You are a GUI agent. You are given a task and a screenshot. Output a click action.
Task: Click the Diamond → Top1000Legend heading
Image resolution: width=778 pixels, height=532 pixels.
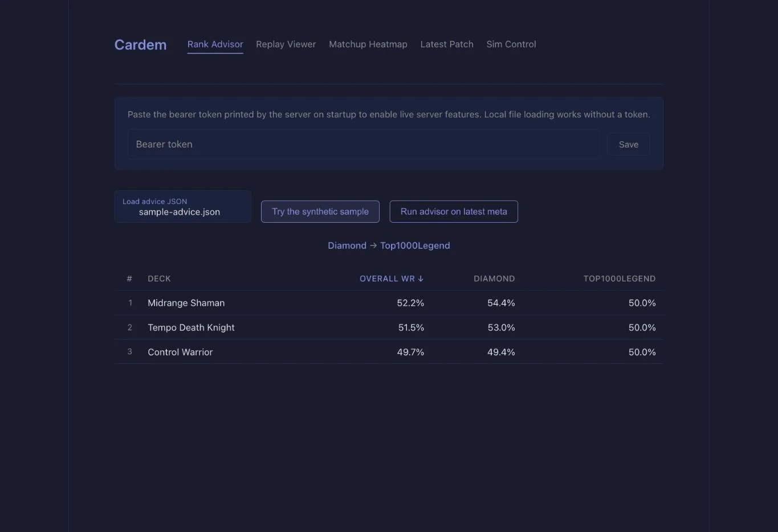pos(389,245)
